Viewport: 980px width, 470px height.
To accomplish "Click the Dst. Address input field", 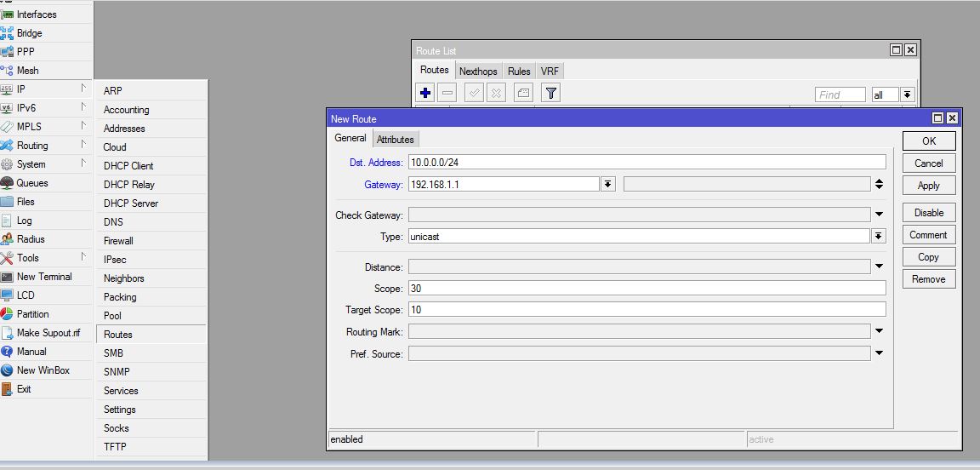I will pyautogui.click(x=647, y=162).
